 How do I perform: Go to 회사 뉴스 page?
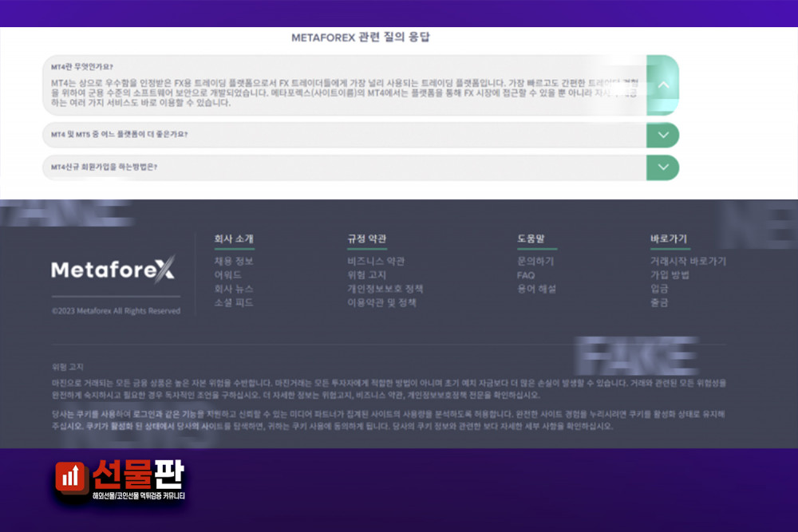(x=233, y=289)
